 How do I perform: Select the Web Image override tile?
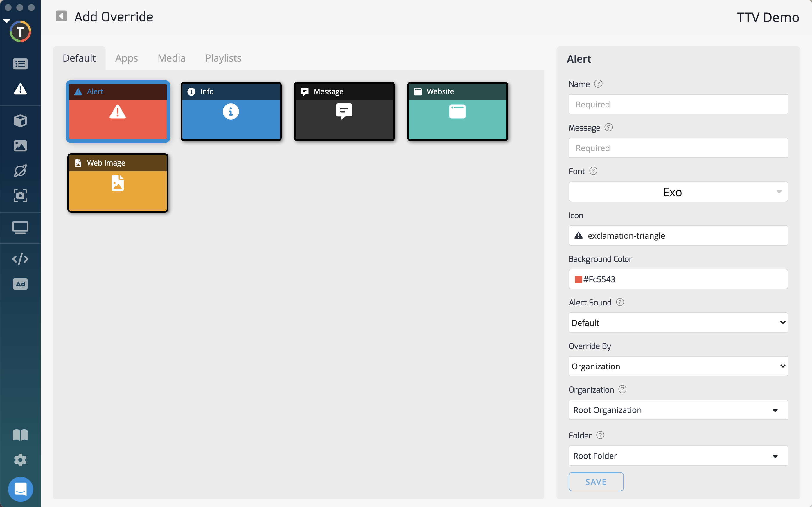(x=118, y=183)
